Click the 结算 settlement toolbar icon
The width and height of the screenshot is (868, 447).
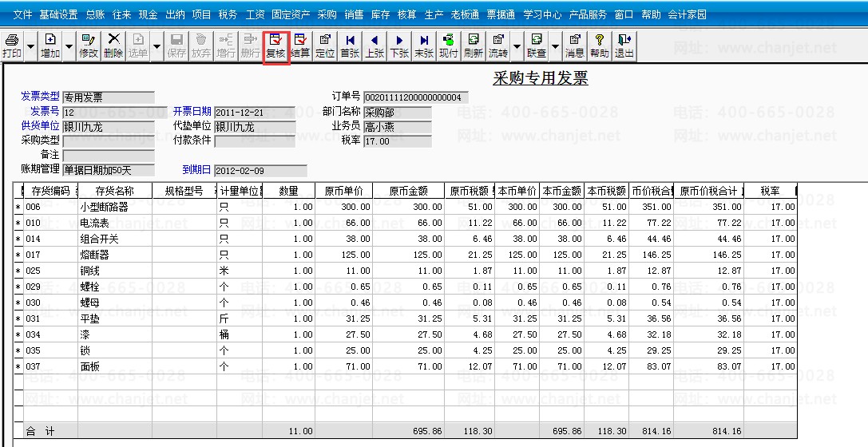300,46
